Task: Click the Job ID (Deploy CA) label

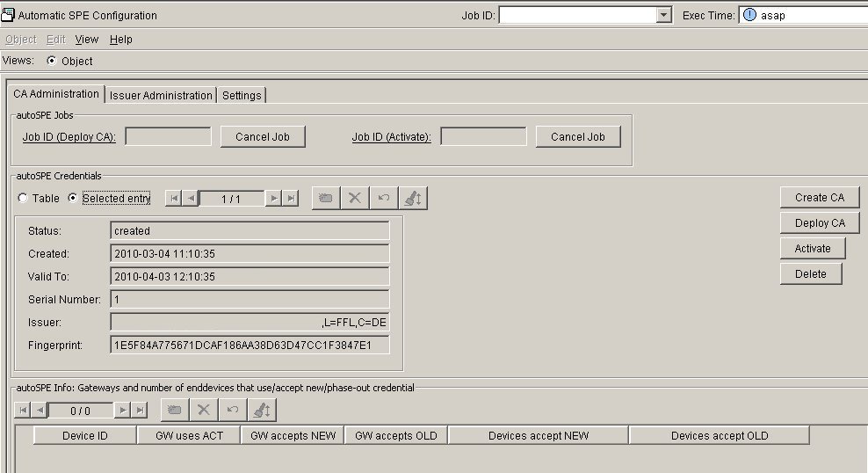Action: coord(69,137)
